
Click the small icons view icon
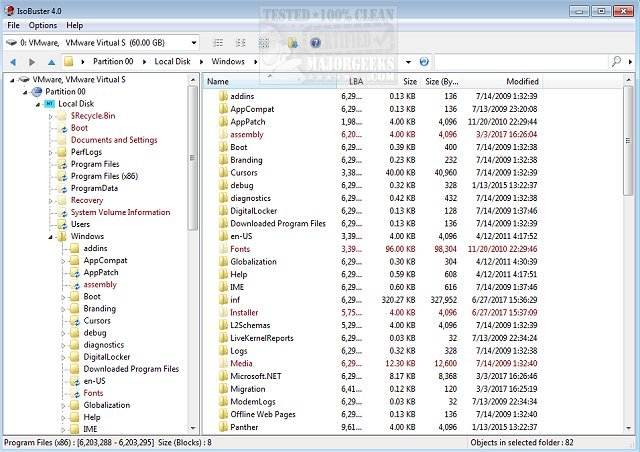point(241,43)
